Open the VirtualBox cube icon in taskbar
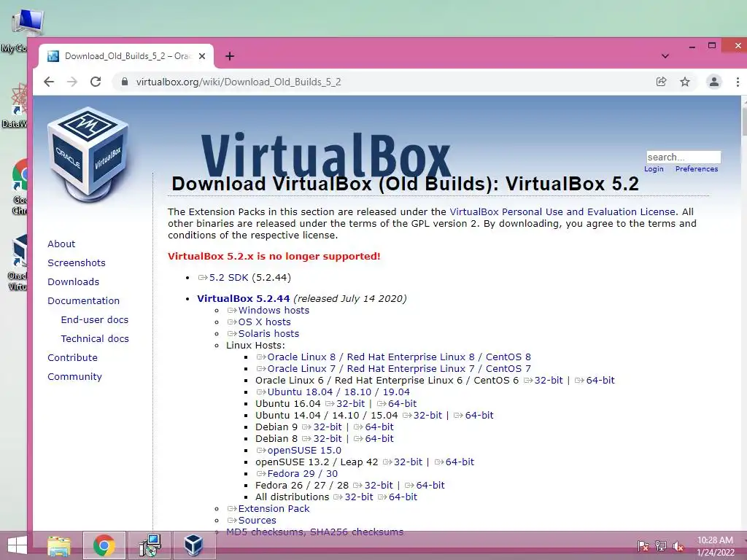Screen dimensions: 747x560 tap(193, 545)
